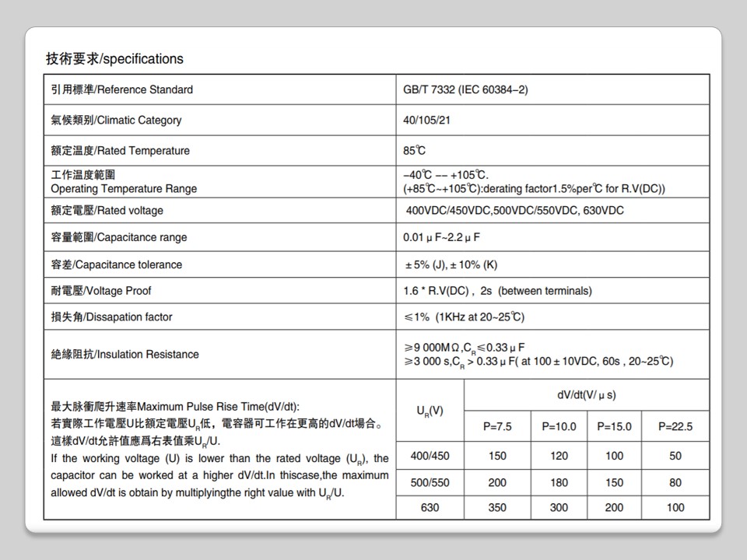Click the Climatic Category label
The image size is (747, 560).
click(x=116, y=120)
